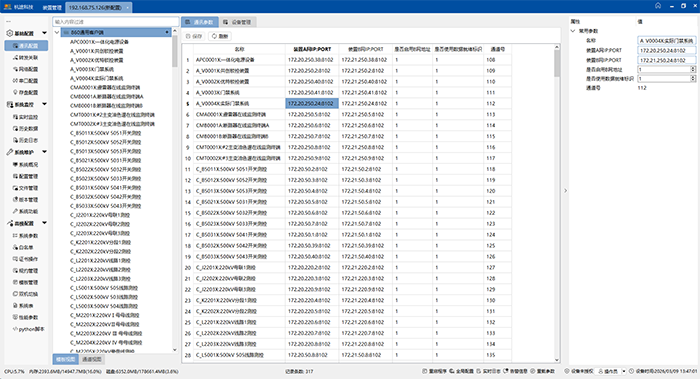The height and width of the screenshot is (379, 700).
Task: Open 白名单 in the left sidebar
Action: click(x=23, y=247)
